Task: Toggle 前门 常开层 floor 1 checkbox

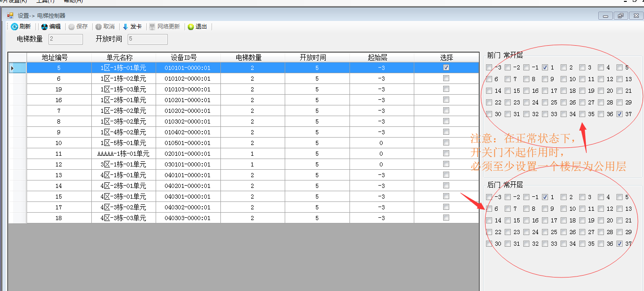Action: click(545, 68)
